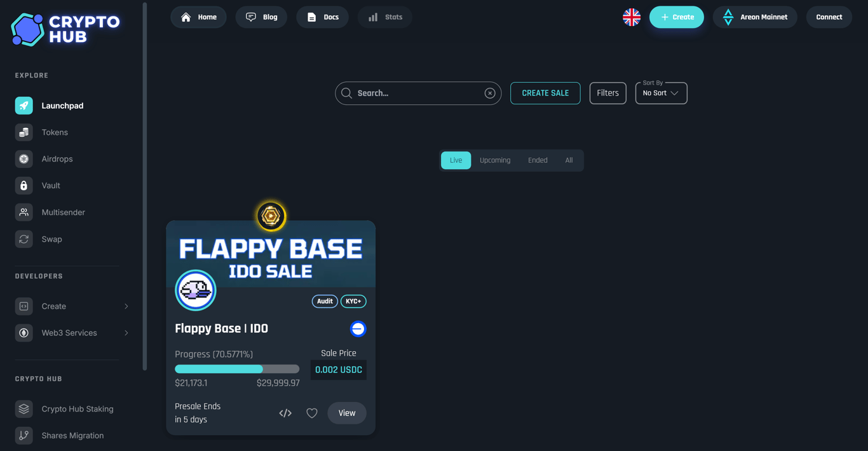This screenshot has height=451, width=868.
Task: Open Vault padlock icon
Action: point(24,186)
